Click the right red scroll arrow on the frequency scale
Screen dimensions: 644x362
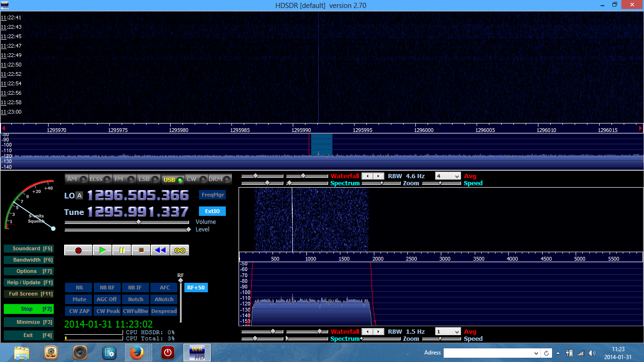coord(640,128)
